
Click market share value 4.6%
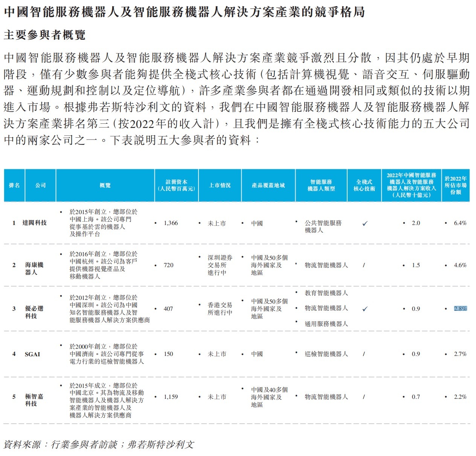tap(460, 265)
